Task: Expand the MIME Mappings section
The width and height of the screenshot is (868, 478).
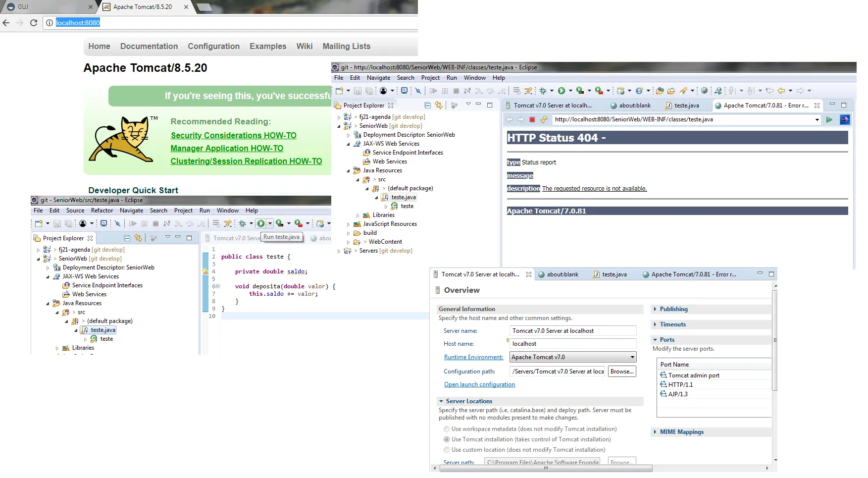Action: (681, 432)
